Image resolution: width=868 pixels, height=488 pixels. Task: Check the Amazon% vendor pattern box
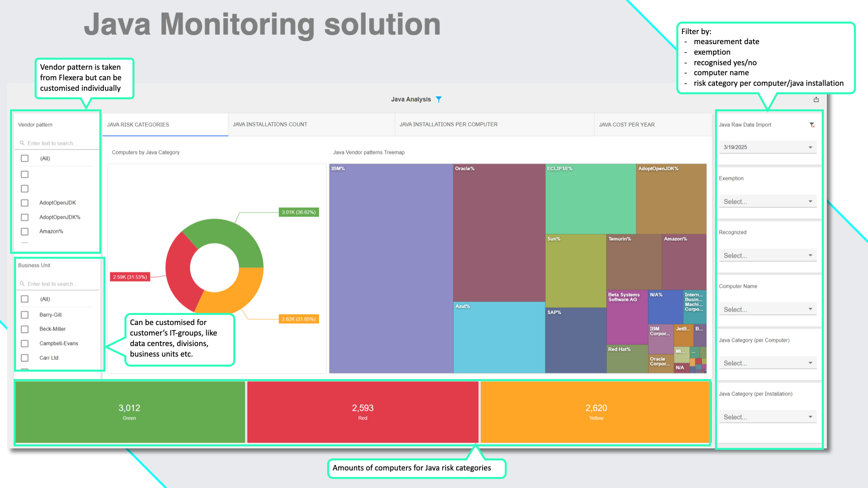(25, 232)
